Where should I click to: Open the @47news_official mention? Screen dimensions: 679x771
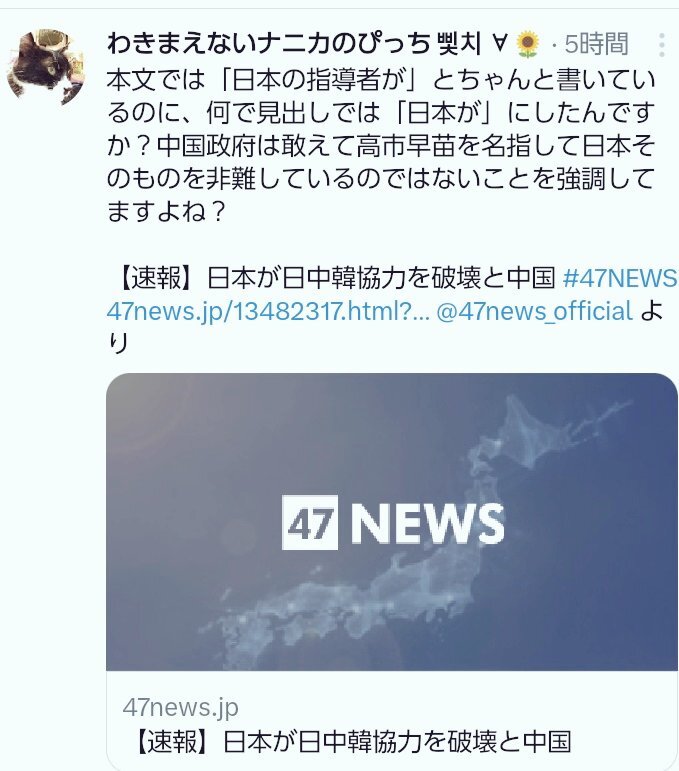pos(534,311)
